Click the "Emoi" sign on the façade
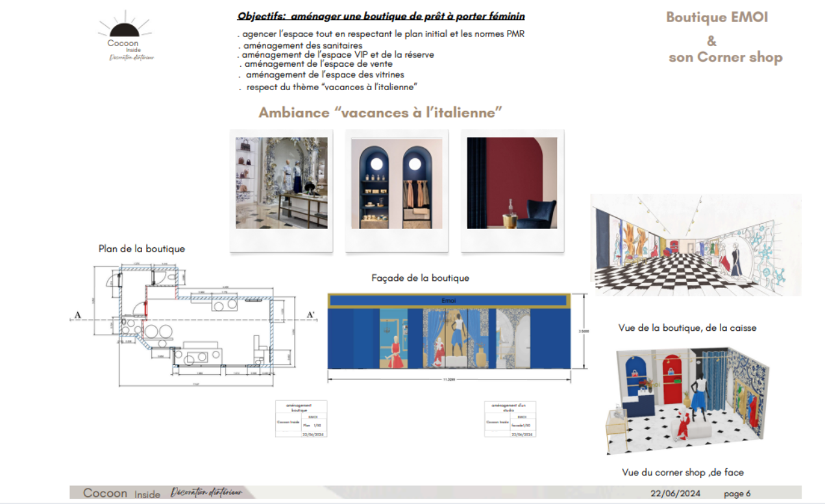The width and height of the screenshot is (825, 504). pos(449,300)
